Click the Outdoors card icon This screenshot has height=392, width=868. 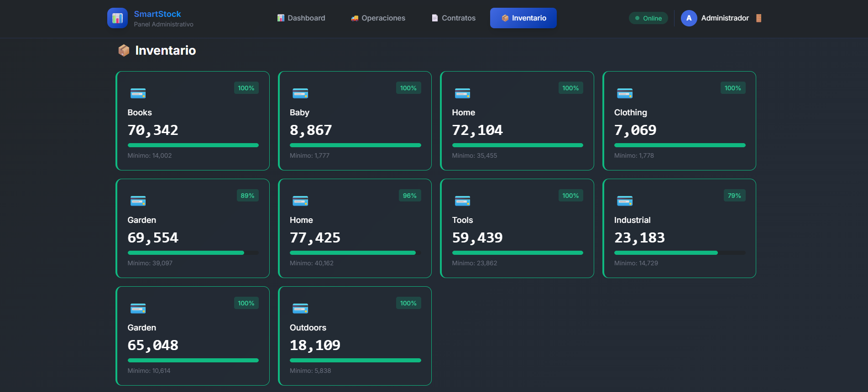pos(300,309)
